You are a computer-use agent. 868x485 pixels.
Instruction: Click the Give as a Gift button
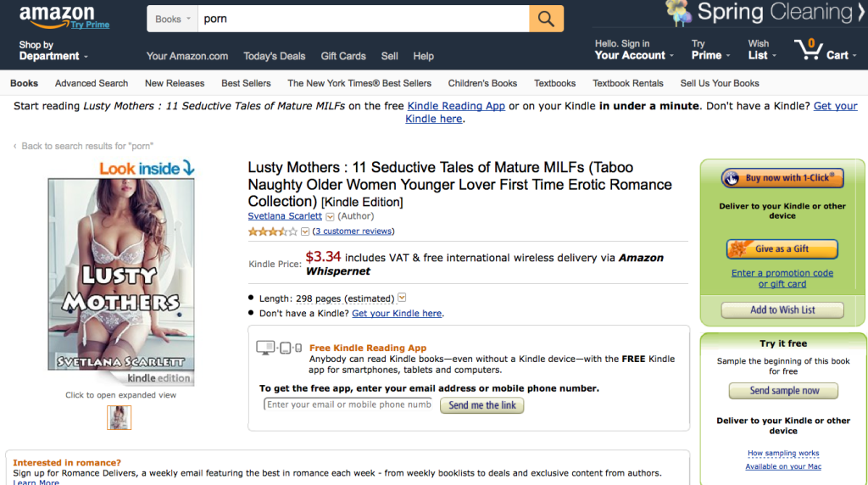pyautogui.click(x=782, y=249)
